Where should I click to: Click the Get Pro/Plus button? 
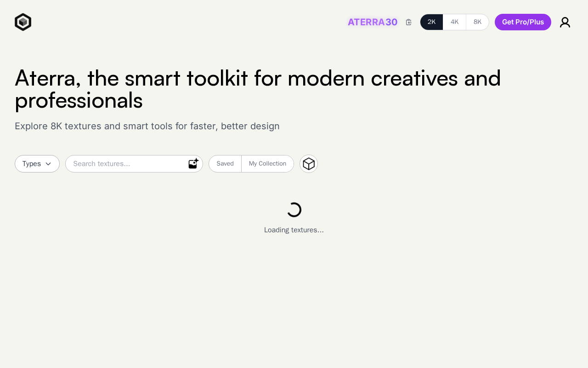click(x=523, y=22)
